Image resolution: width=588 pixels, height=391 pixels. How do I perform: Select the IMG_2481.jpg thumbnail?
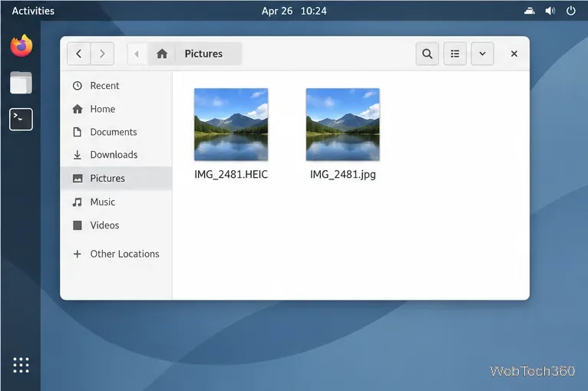pos(343,124)
